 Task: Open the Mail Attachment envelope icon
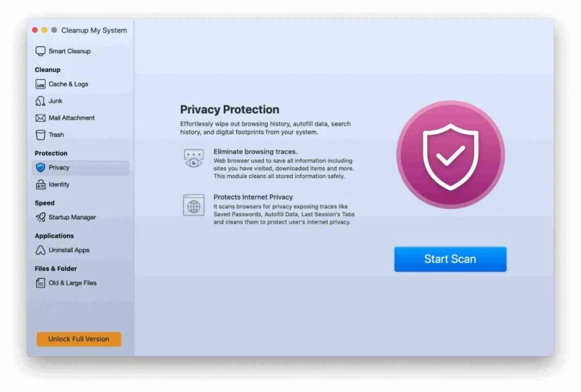pos(41,118)
